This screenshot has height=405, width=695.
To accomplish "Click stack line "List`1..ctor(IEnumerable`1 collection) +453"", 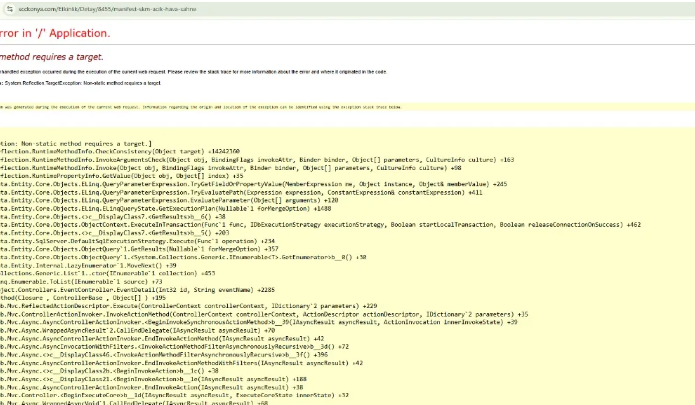I will tap(107, 273).
